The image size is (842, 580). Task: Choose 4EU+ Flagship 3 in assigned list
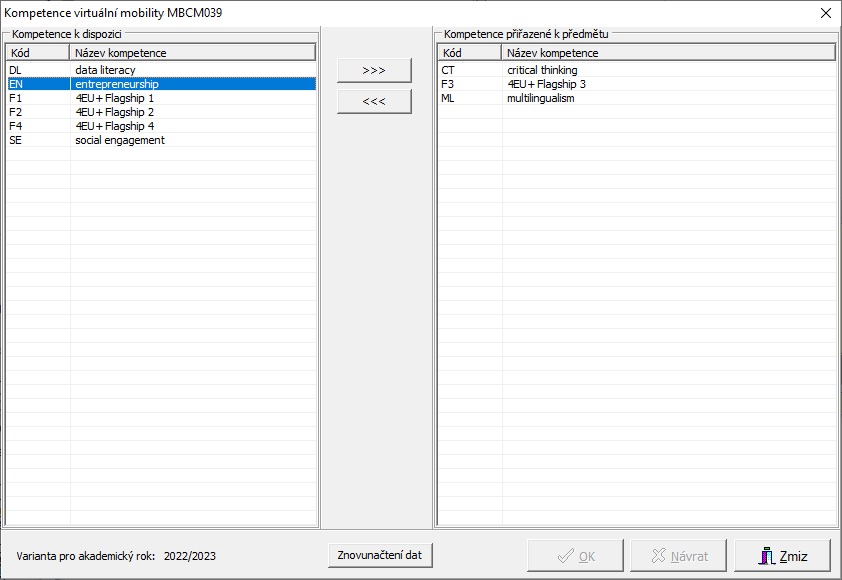pyautogui.click(x=546, y=84)
